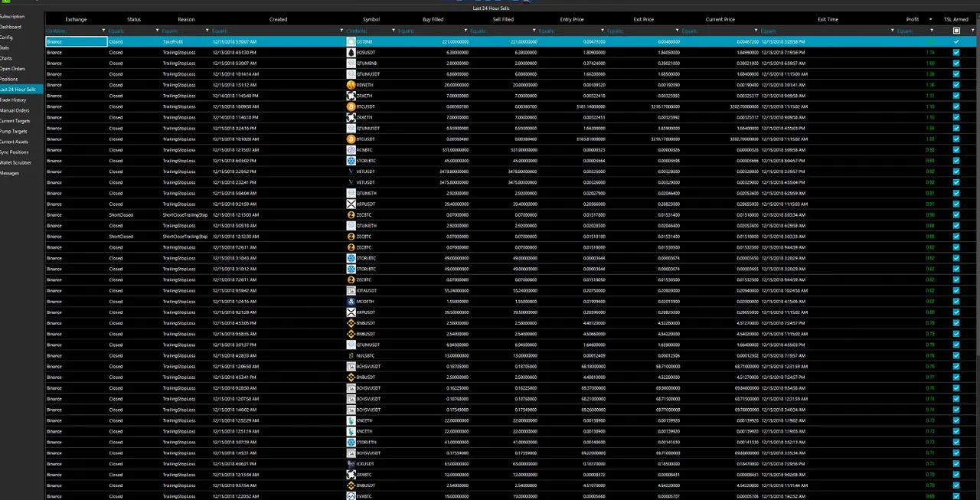
Task: Toggle TSL Armed checkbox for QTUMBNB row
Action: click(955, 63)
